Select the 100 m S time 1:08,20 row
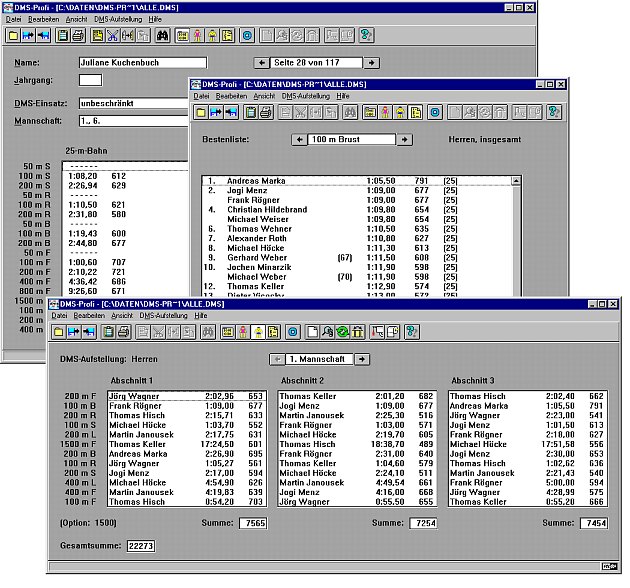This screenshot has height=588, width=630. tap(126, 176)
